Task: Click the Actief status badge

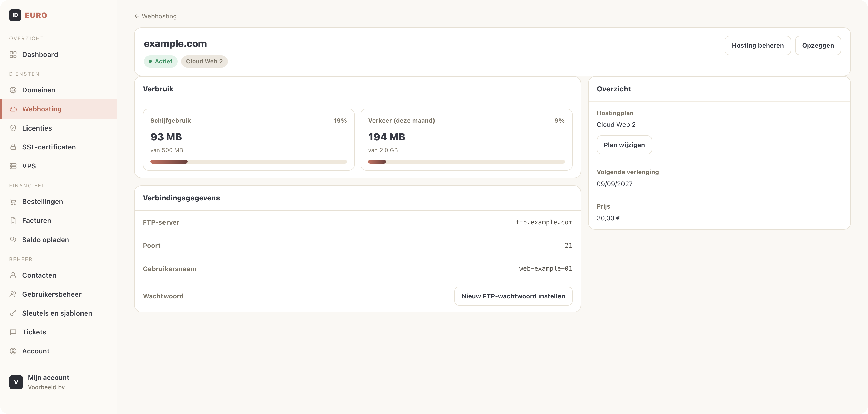Action: tap(160, 61)
